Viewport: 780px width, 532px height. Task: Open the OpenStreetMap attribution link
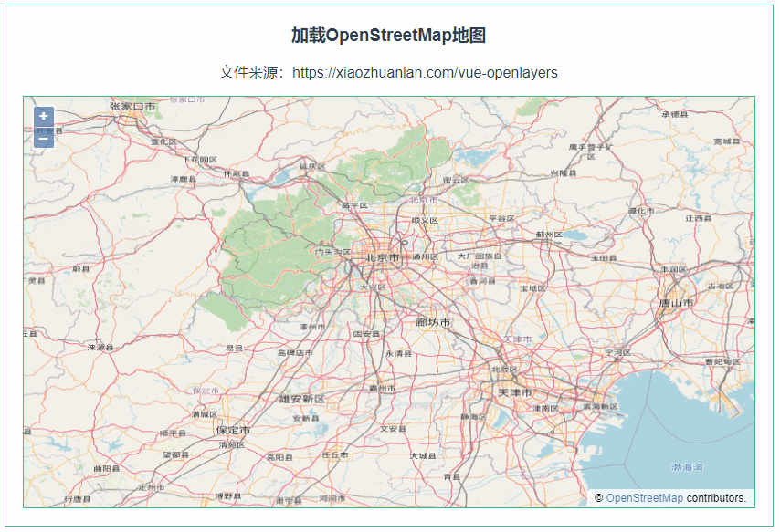[x=644, y=497]
